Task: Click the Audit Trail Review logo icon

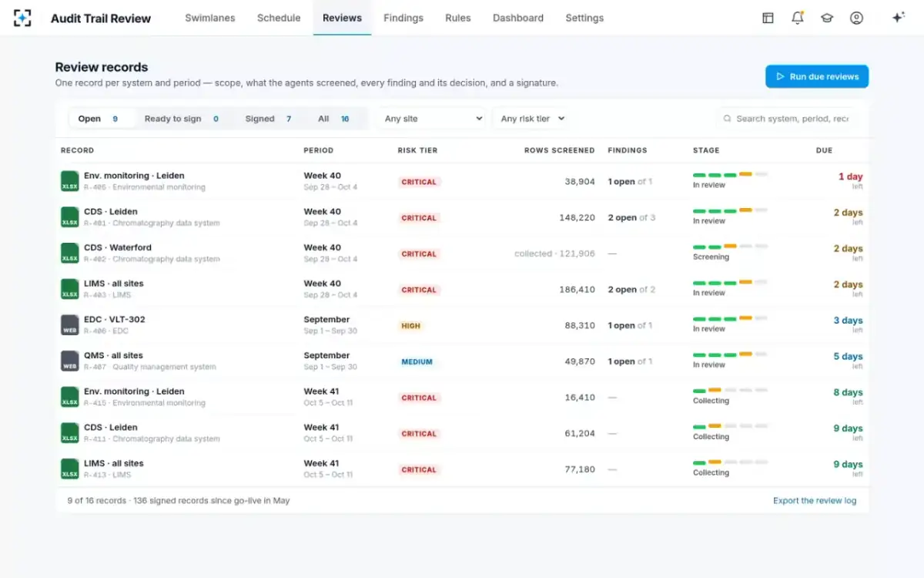Action: (22, 18)
